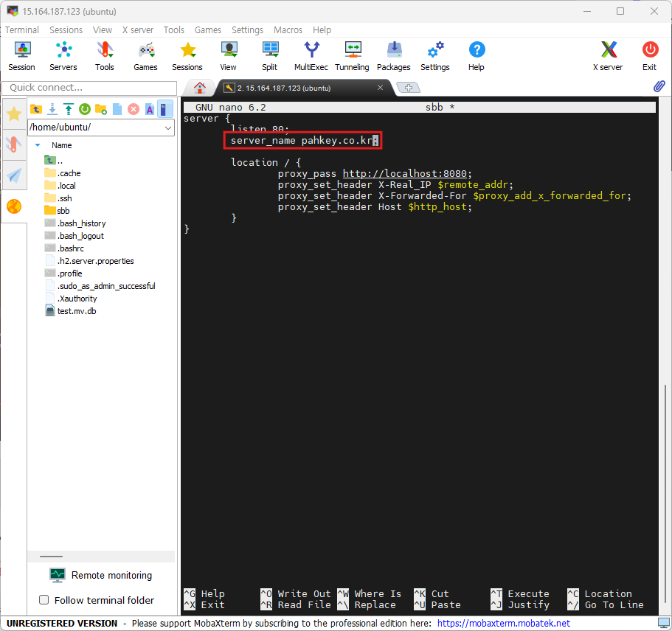672x631 pixels.
Task: Open a new Session from toolbar
Action: (x=22, y=56)
